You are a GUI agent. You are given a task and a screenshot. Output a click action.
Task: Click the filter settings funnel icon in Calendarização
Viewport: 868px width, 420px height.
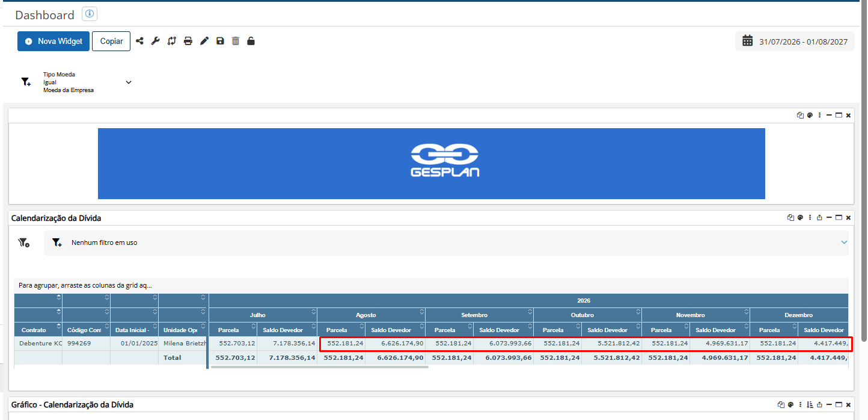(23, 242)
